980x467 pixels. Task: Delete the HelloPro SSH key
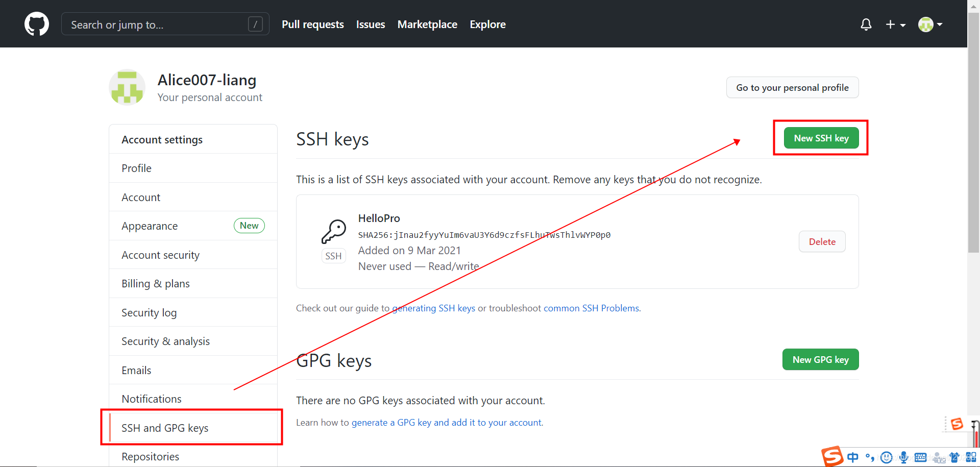click(x=822, y=241)
